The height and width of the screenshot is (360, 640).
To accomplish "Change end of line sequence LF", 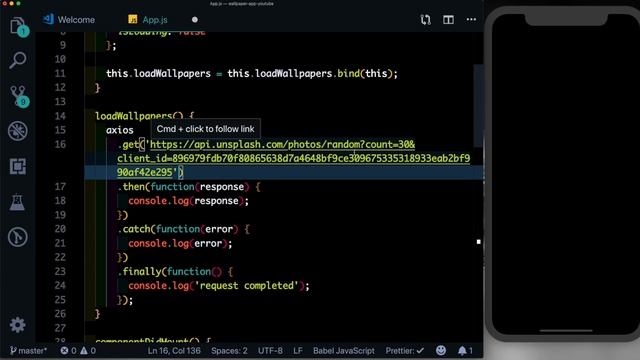I will pyautogui.click(x=298, y=351).
